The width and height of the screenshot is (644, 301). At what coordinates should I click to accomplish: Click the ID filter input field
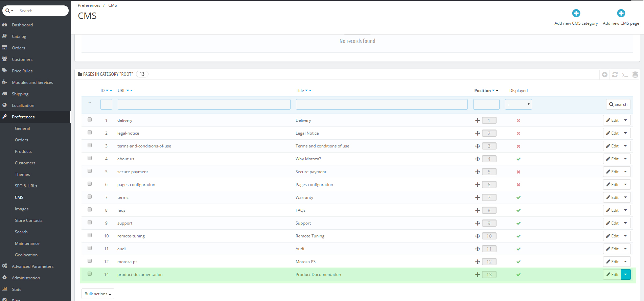106,105
